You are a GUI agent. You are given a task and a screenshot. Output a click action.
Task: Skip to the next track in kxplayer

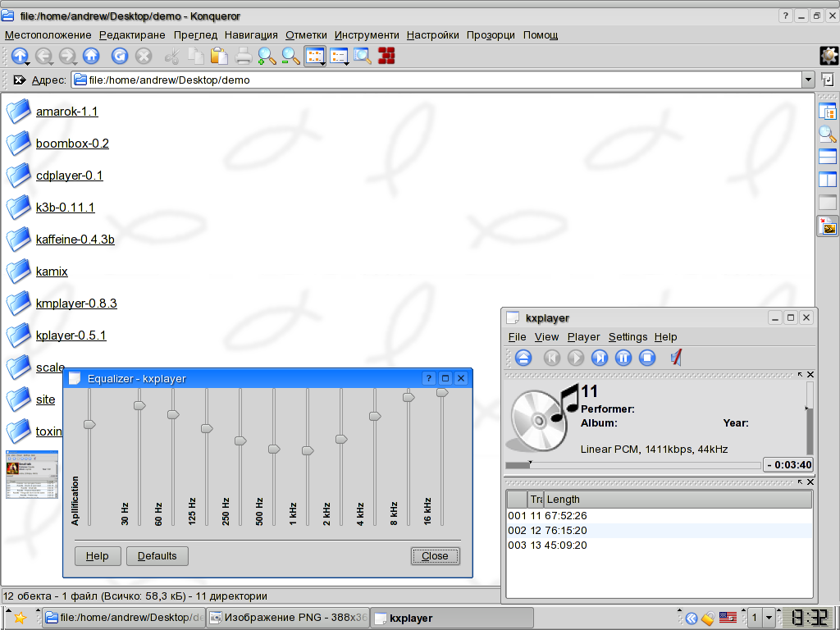[599, 357]
